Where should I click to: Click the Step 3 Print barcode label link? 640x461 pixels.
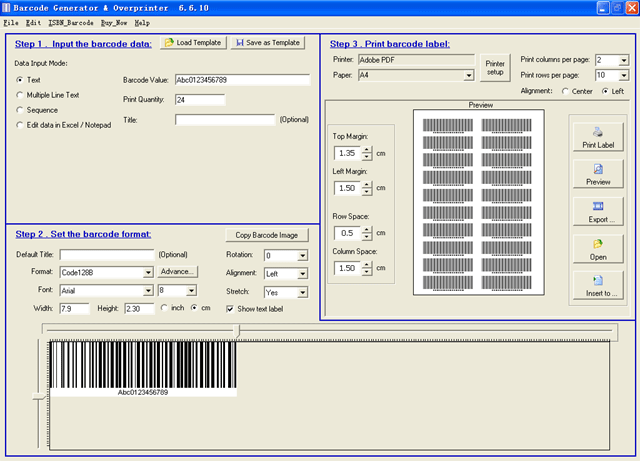coord(390,44)
